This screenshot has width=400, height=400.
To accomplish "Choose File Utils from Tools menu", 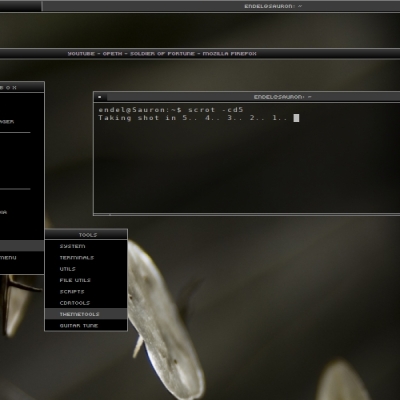I will (86, 280).
